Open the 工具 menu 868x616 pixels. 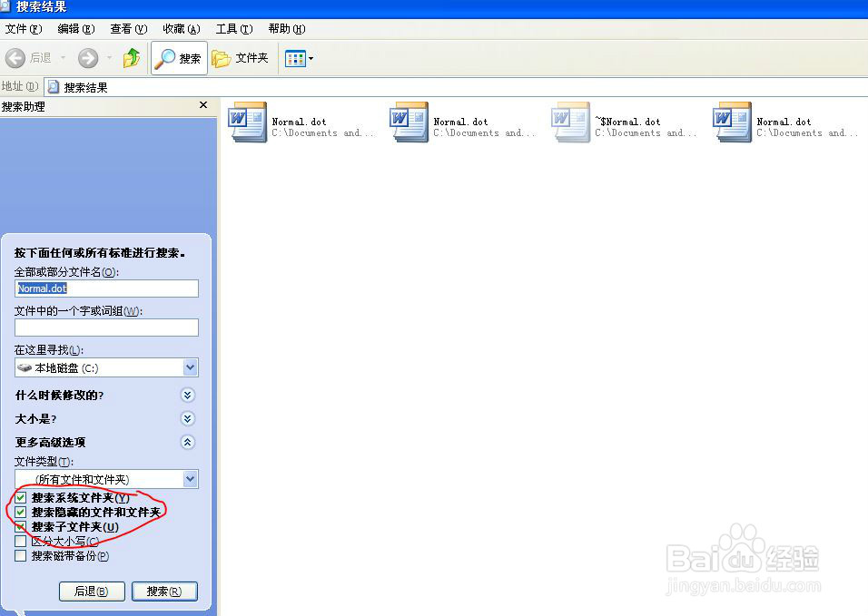click(233, 28)
